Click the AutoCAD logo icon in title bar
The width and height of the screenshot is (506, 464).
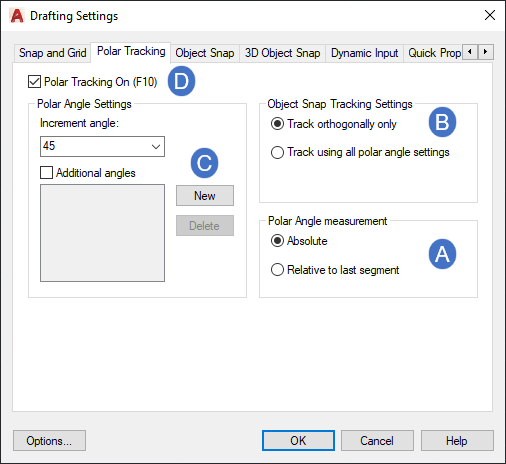point(17,16)
